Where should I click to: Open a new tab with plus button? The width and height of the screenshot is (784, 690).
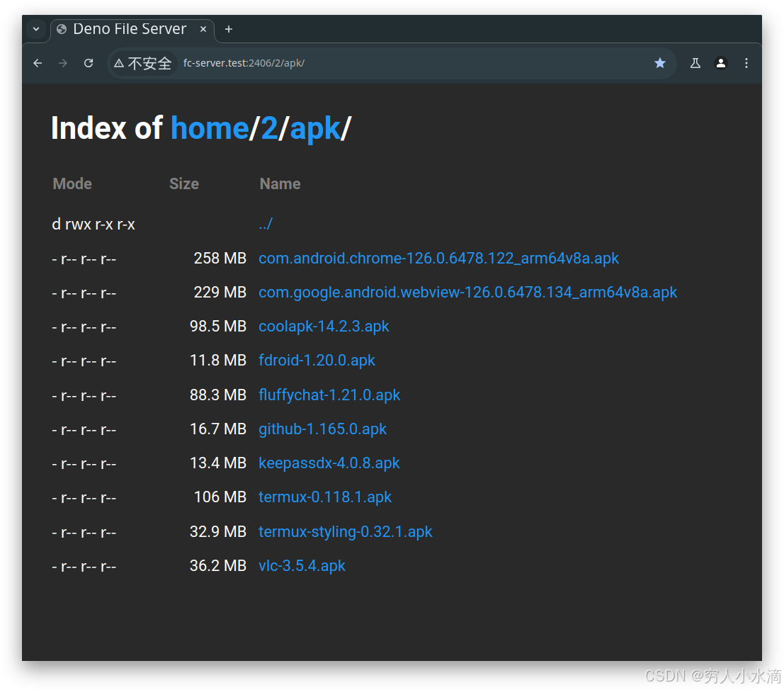229,30
